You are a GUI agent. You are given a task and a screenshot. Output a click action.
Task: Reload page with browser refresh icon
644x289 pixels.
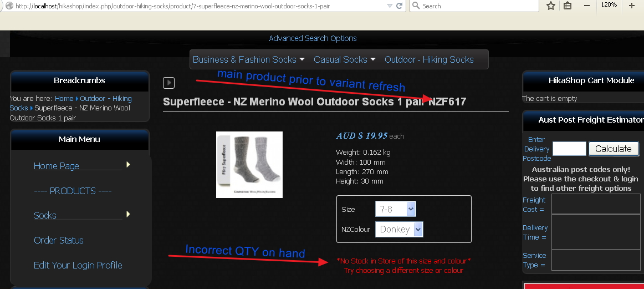click(399, 6)
